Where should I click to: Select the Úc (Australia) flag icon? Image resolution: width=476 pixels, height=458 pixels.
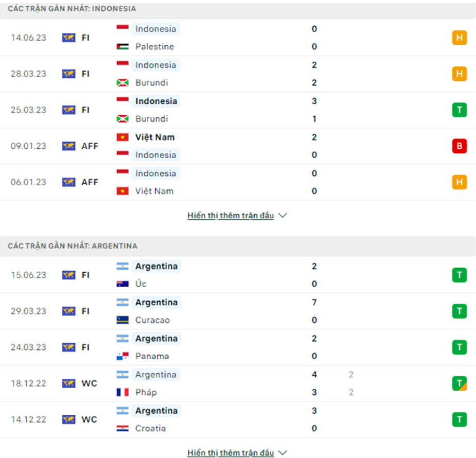click(x=124, y=284)
